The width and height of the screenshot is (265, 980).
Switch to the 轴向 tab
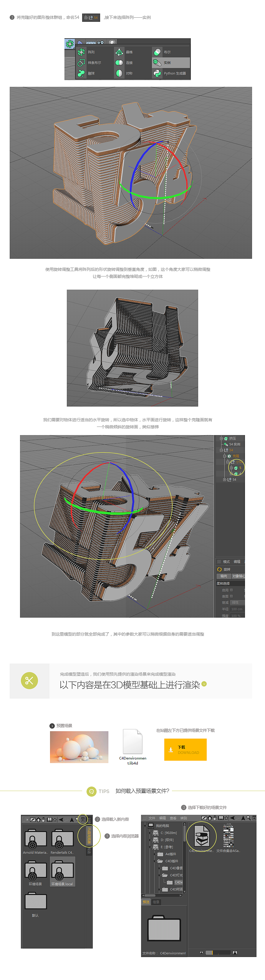point(223,576)
